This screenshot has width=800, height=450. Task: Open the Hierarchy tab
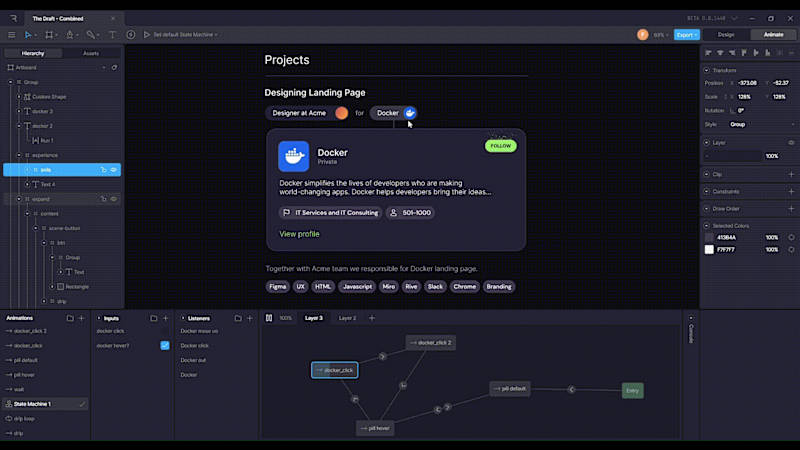[33, 53]
